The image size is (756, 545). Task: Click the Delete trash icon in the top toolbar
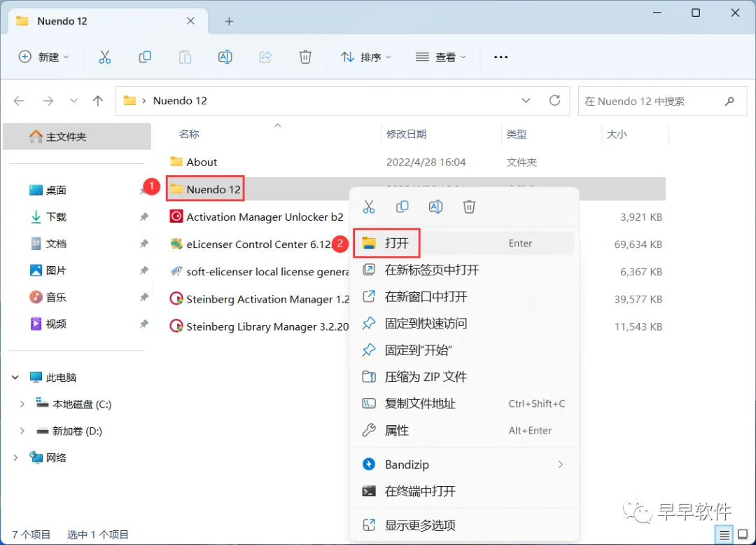point(305,57)
